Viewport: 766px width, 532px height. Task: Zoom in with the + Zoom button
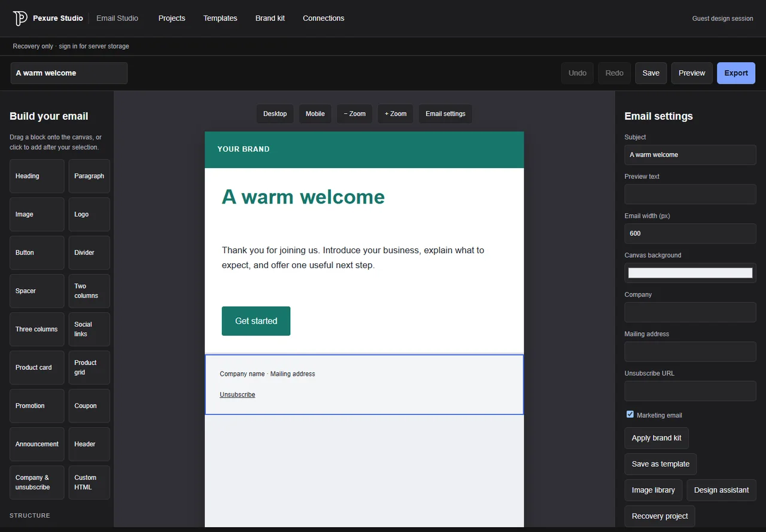point(396,114)
